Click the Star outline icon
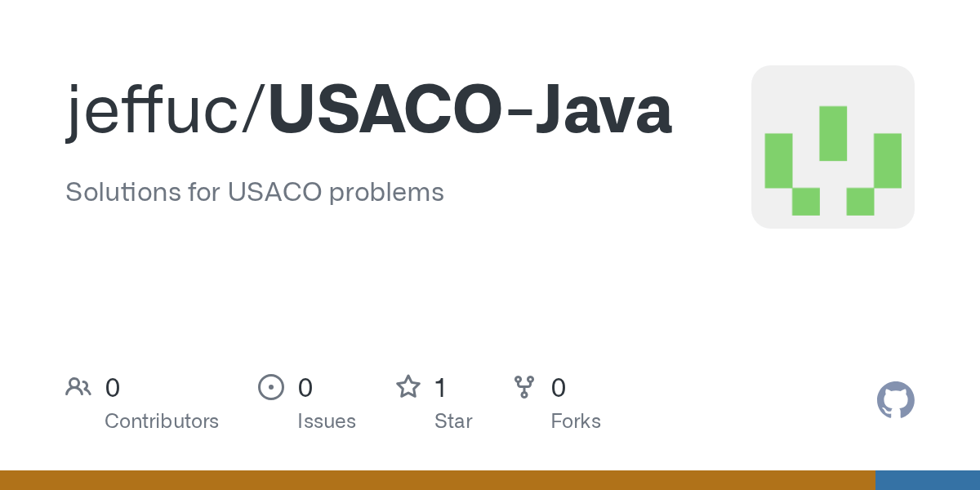The image size is (980, 490). pos(408,387)
